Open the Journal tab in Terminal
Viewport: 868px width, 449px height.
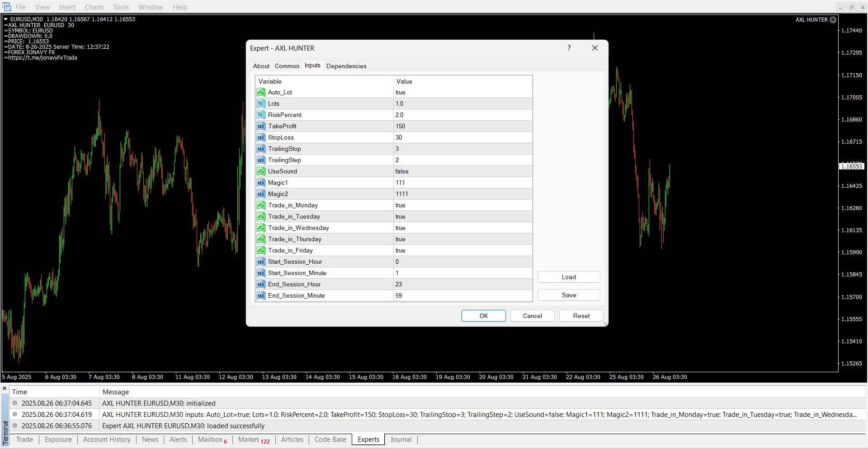click(401, 440)
